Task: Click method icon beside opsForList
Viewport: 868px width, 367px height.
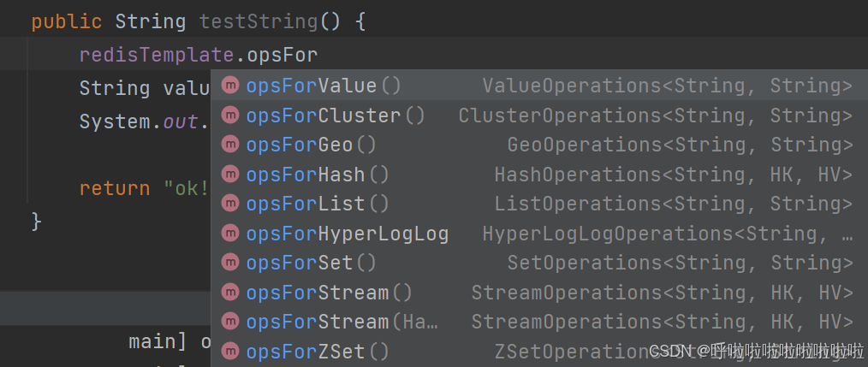Action: click(x=229, y=204)
